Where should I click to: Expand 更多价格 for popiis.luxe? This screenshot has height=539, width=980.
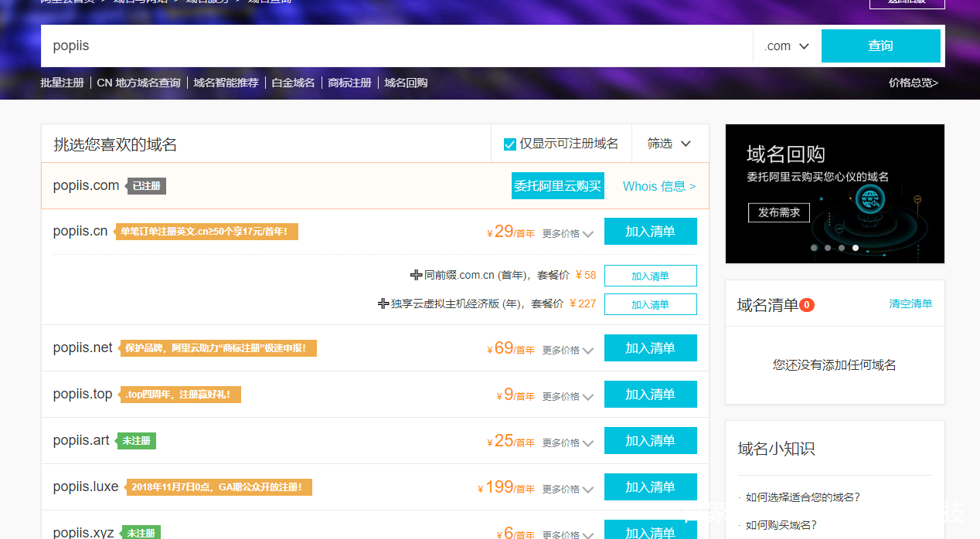(567, 489)
